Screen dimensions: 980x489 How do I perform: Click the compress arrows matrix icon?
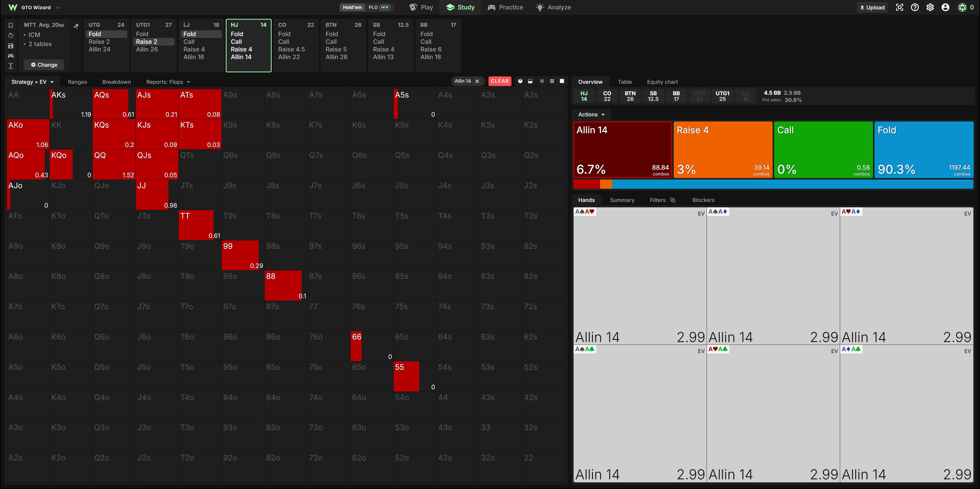(542, 81)
